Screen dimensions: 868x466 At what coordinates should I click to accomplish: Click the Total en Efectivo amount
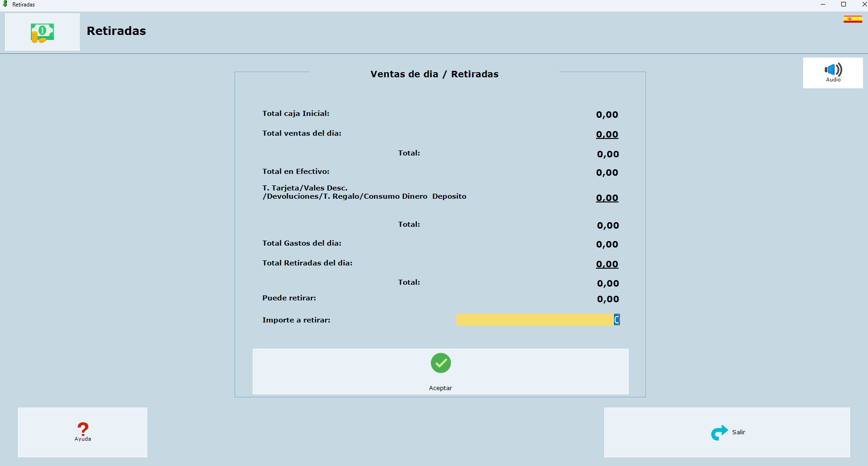pyautogui.click(x=607, y=173)
